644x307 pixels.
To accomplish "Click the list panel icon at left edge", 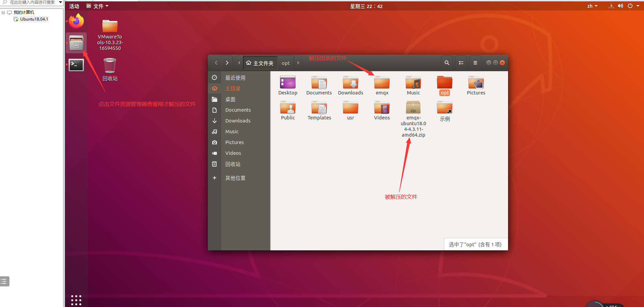I will tap(4, 281).
